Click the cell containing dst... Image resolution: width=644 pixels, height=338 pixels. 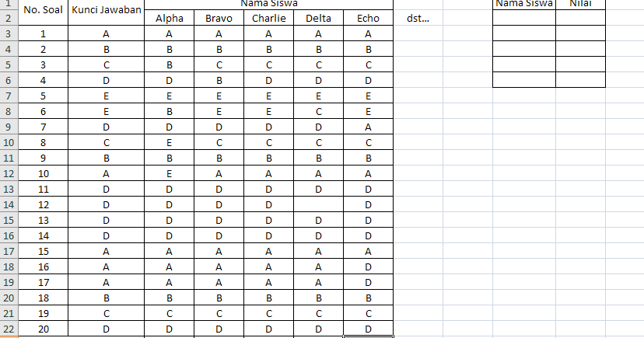(418, 18)
